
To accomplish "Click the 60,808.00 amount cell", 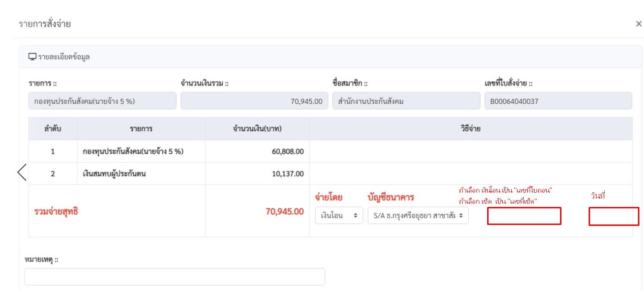I will point(287,151).
